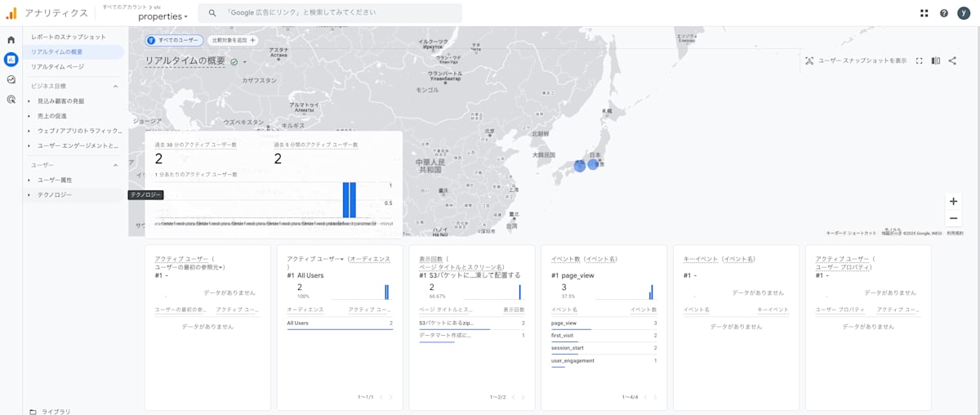Screen dimensions: 980x415
Task: Zoom out on the map with minus
Action: (x=953, y=218)
